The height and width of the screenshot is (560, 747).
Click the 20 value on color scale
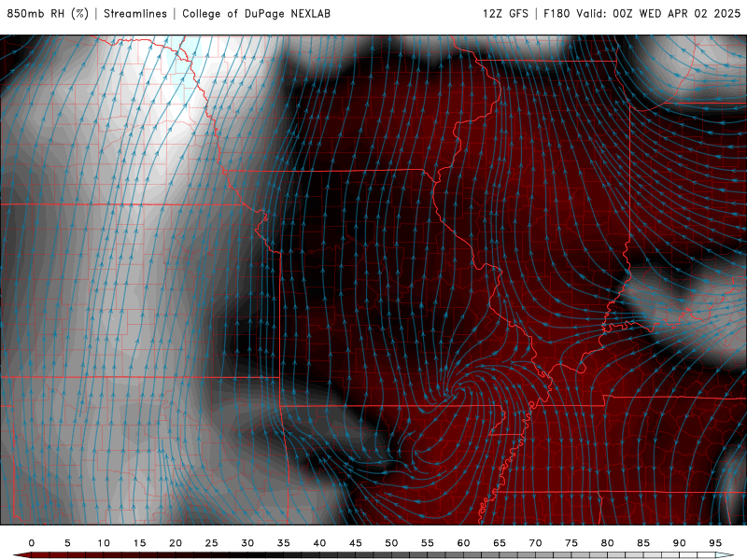(176, 543)
